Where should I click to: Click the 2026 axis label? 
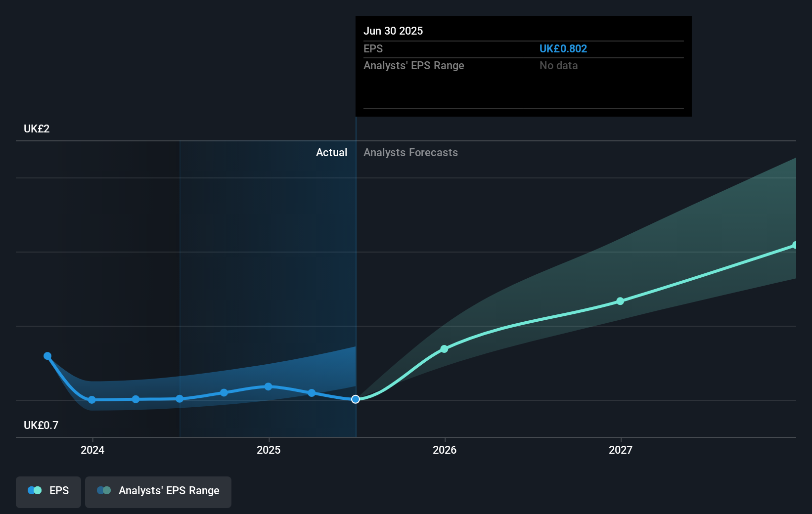point(445,450)
